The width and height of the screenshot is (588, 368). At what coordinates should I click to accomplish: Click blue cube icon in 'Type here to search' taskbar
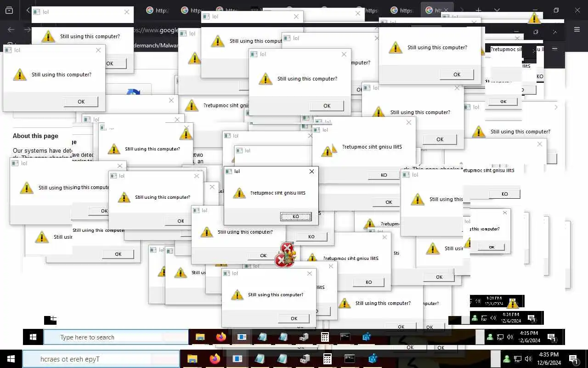pyautogui.click(x=366, y=337)
